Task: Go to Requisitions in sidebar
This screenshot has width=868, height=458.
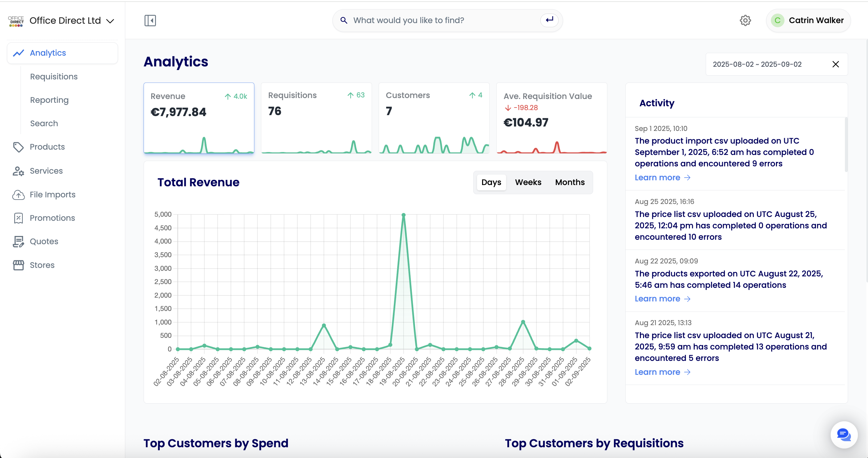Action: tap(53, 77)
